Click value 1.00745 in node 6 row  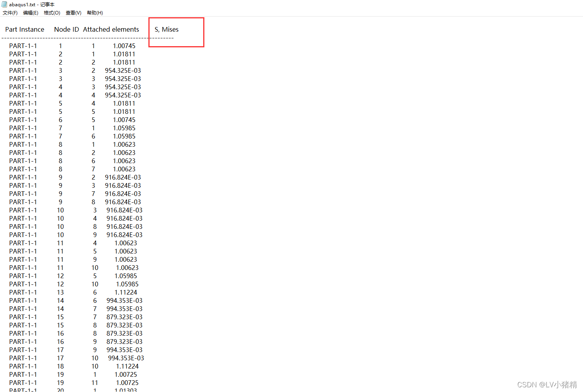124,120
